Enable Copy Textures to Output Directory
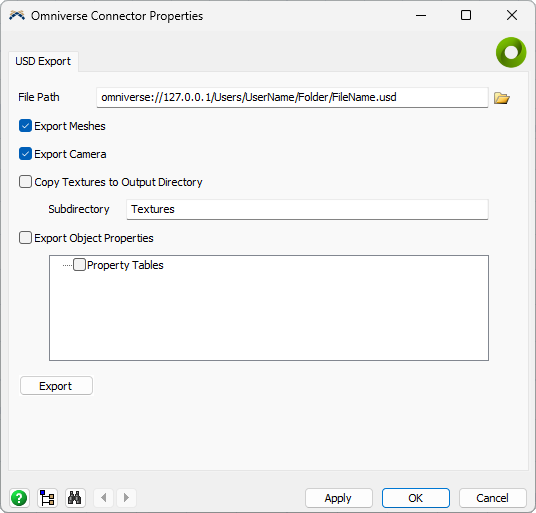Image resolution: width=536 pixels, height=513 pixels. click(25, 182)
